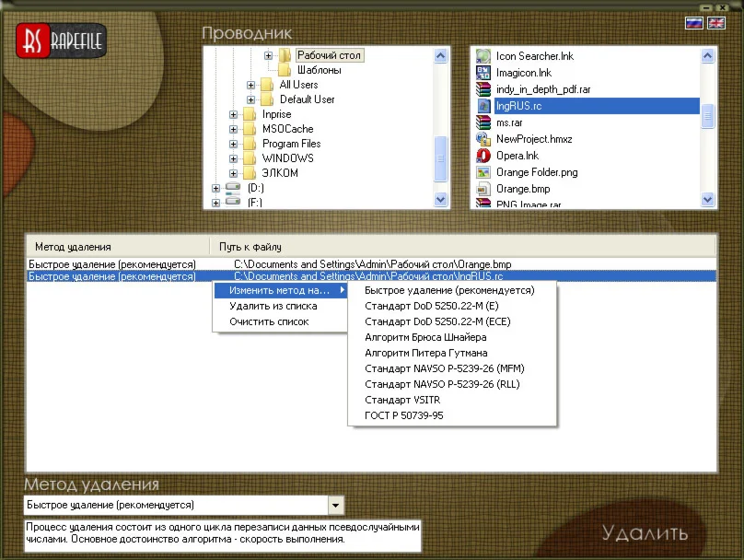
Task: Click the Default User folder icon
Action: (267, 99)
